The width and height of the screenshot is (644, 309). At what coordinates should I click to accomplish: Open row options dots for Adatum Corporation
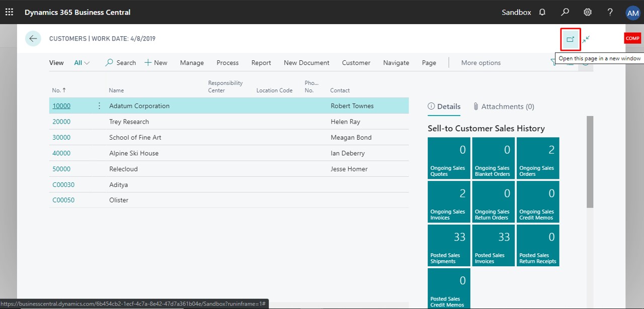coord(99,106)
